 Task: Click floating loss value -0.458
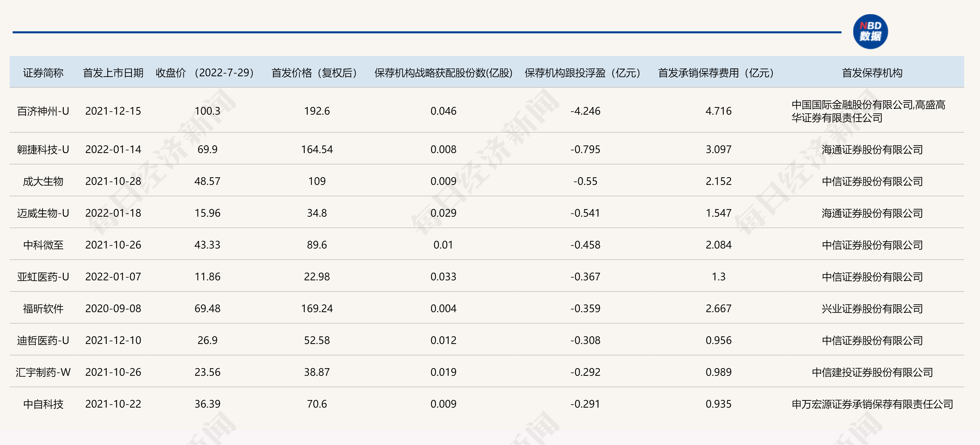(x=585, y=245)
